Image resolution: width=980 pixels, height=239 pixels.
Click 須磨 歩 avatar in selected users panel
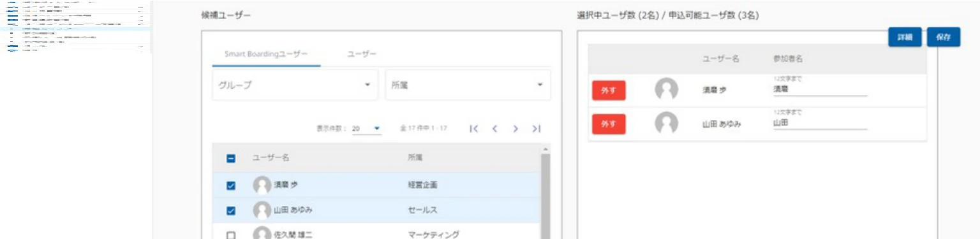[x=666, y=90]
